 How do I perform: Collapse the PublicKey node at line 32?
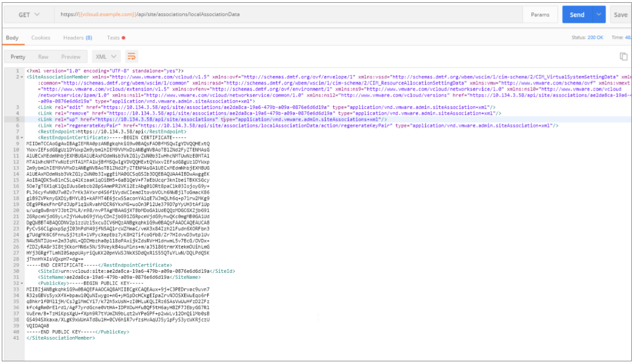pos(22,283)
